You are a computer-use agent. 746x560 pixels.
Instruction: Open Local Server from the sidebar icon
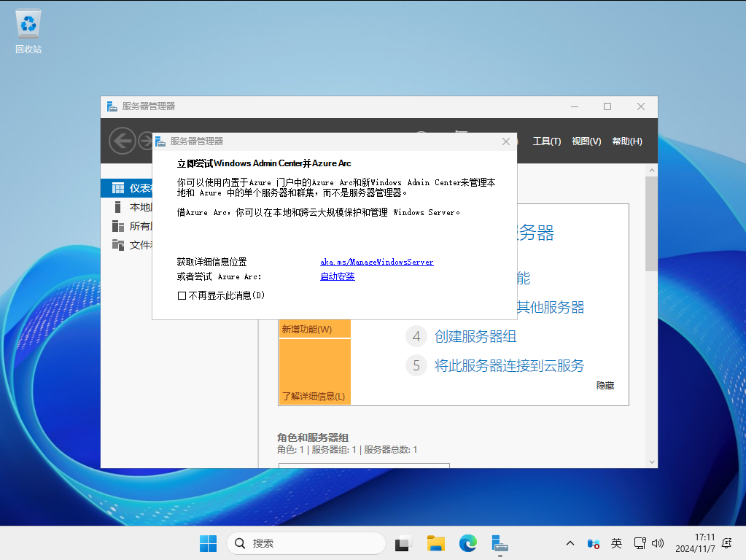click(x=117, y=207)
